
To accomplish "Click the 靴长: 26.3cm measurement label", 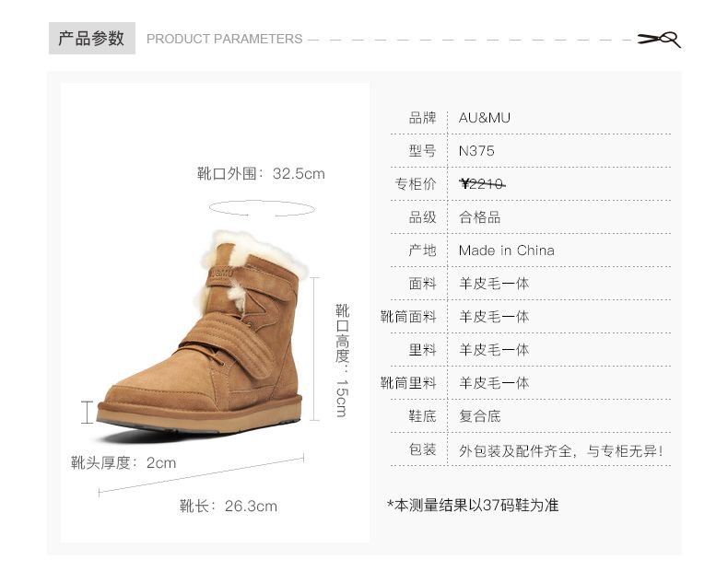I will [x=229, y=506].
